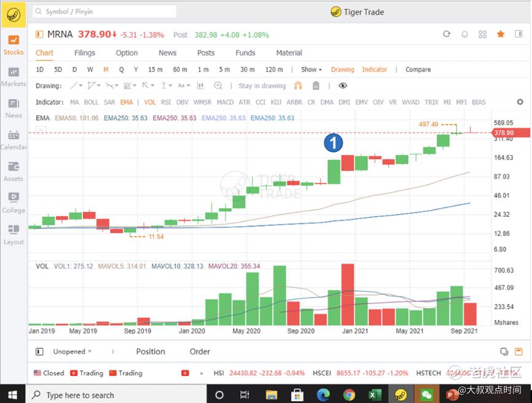Open price alert bell for MRNA
The height and width of the screenshot is (403, 532).
coord(464,34)
